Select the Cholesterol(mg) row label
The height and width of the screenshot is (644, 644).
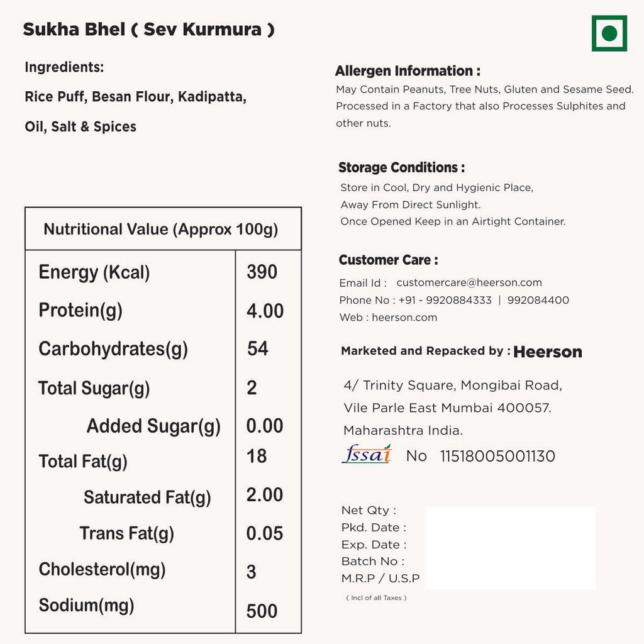point(102,570)
